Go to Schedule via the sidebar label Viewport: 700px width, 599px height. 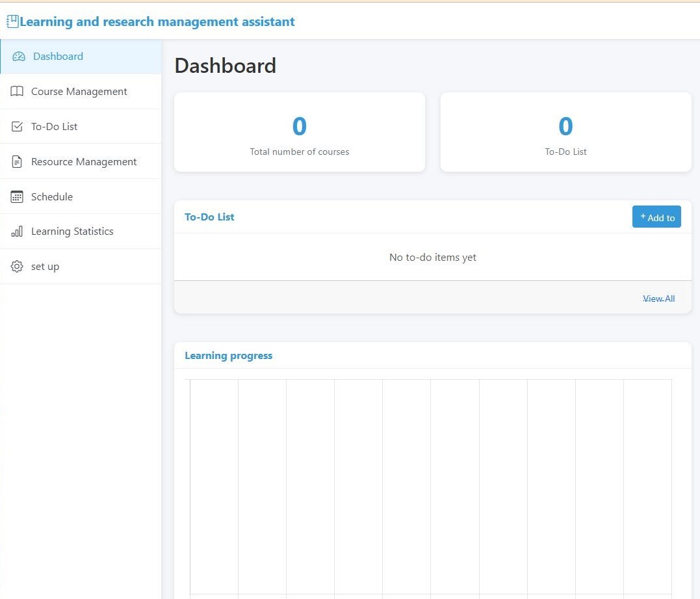click(x=52, y=197)
